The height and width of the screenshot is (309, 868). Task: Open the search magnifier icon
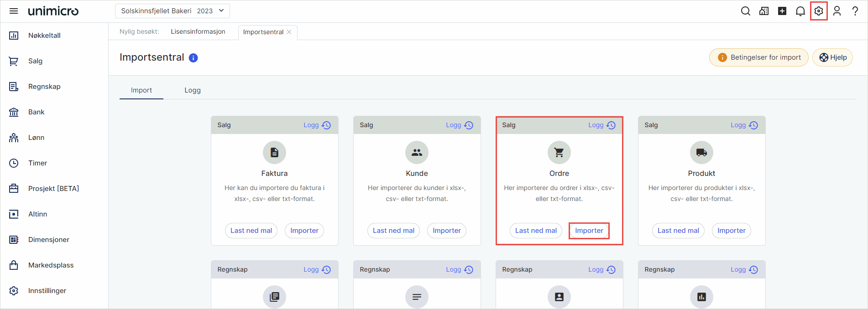click(x=745, y=11)
